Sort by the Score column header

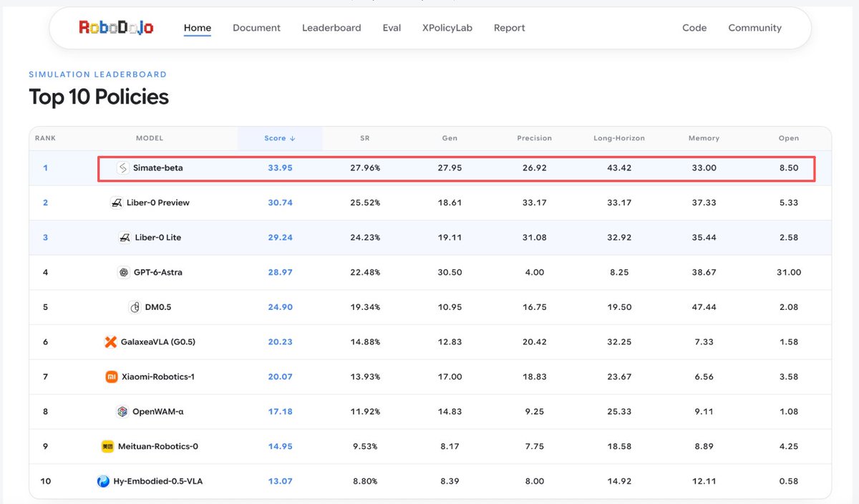(280, 138)
